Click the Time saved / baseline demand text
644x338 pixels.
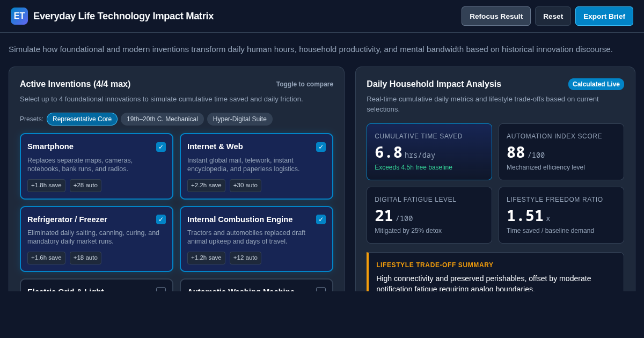[x=550, y=231]
